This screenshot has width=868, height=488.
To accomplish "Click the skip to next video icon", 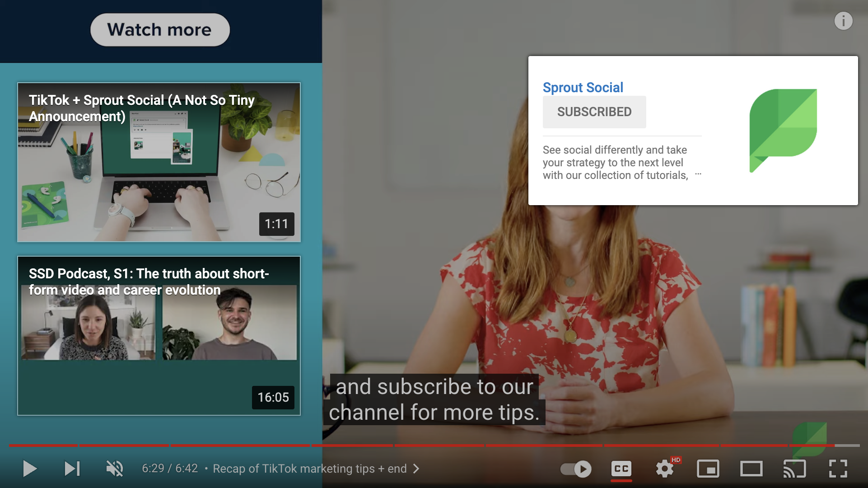I will [x=70, y=468].
